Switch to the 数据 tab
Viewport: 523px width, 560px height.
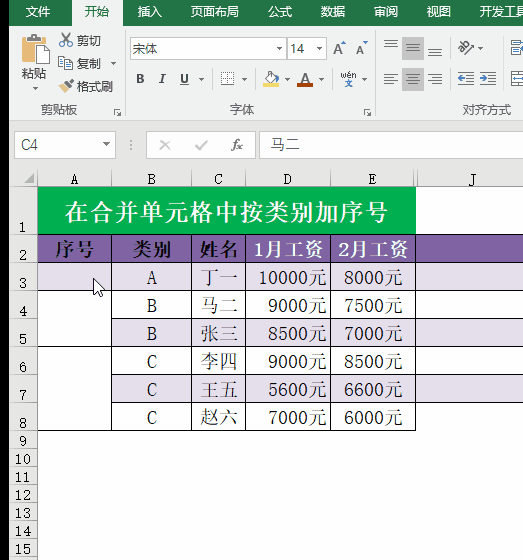pos(333,12)
